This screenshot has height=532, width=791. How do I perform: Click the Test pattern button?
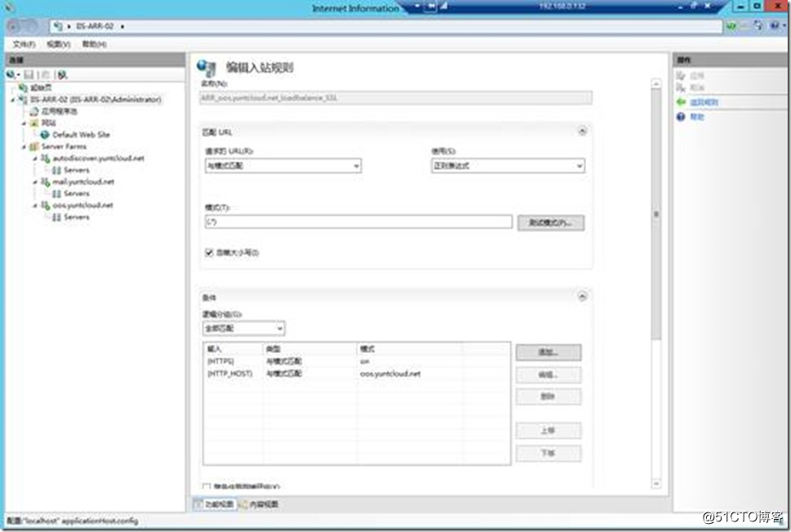coord(551,222)
